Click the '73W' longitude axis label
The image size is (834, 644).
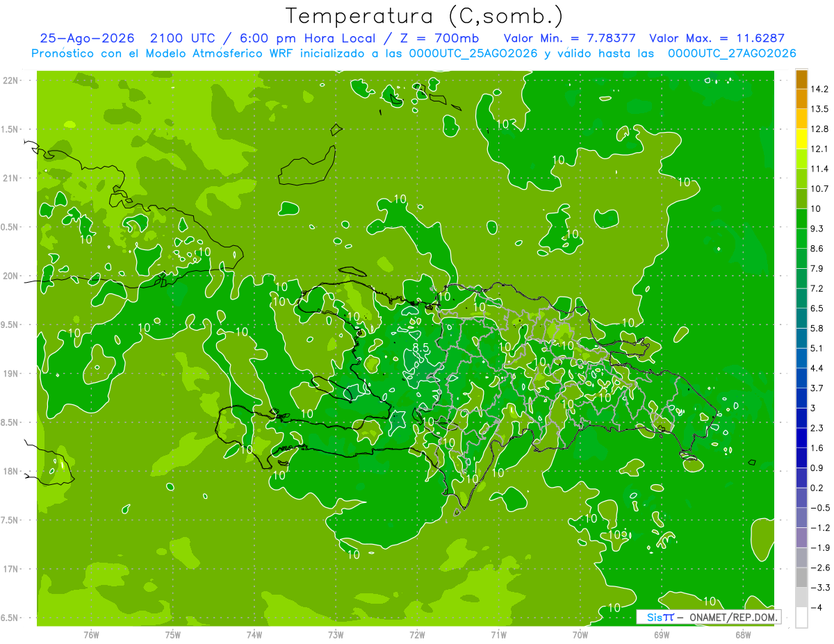(x=335, y=634)
